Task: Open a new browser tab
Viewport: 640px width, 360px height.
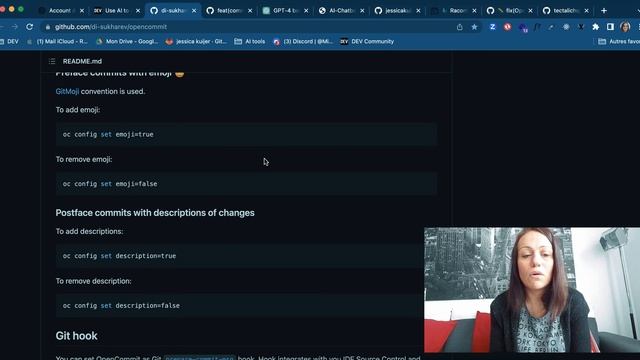Action: (604, 11)
